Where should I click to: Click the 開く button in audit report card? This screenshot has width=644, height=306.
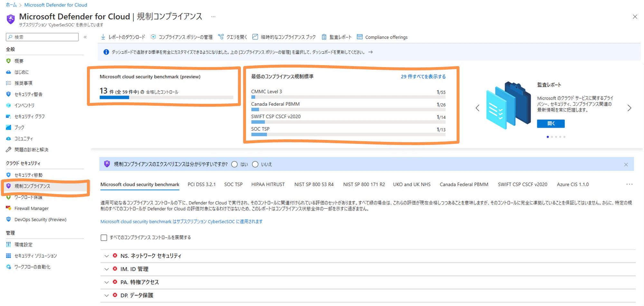[x=551, y=123]
